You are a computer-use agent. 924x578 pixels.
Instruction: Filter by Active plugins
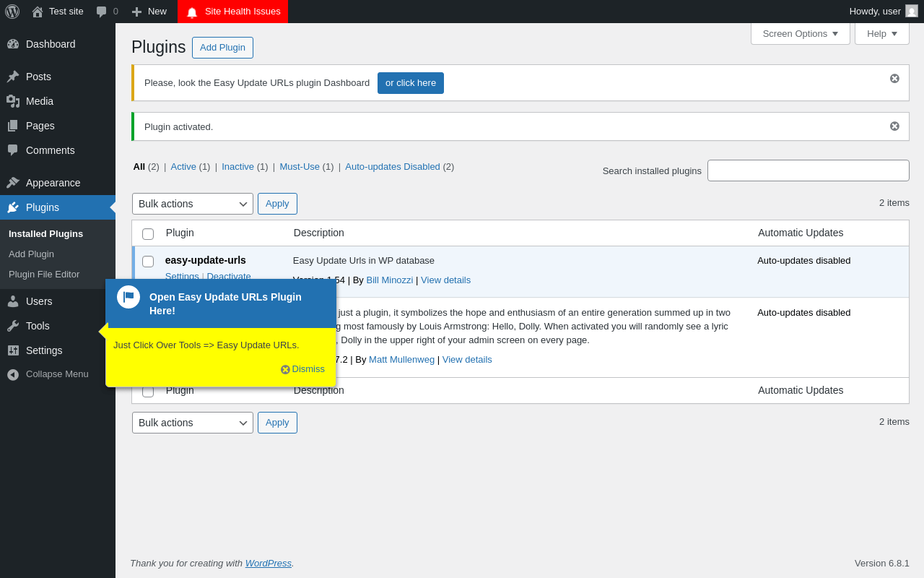point(183,166)
